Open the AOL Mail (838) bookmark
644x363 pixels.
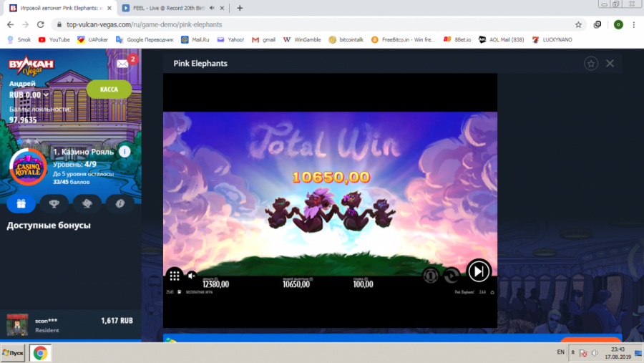501,40
